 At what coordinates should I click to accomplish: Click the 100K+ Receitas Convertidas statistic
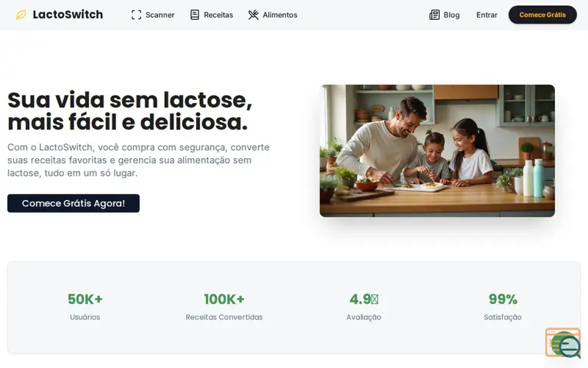pos(224,307)
